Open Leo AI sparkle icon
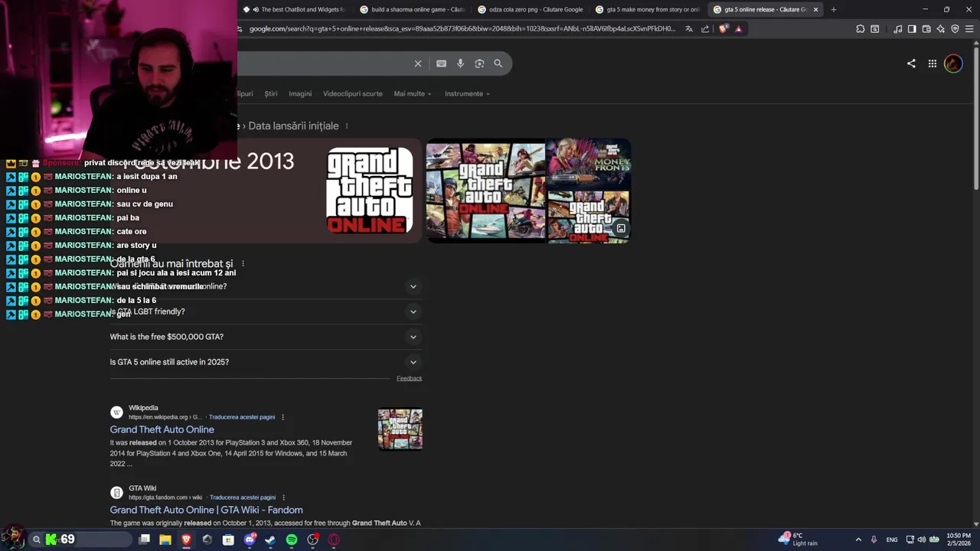Viewport: 980px width, 551px height. tap(941, 29)
